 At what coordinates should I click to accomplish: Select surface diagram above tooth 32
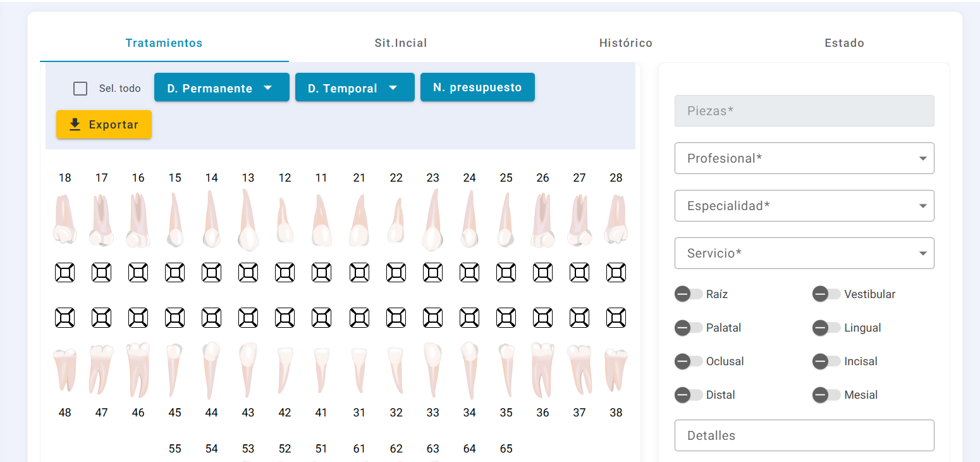(x=396, y=317)
